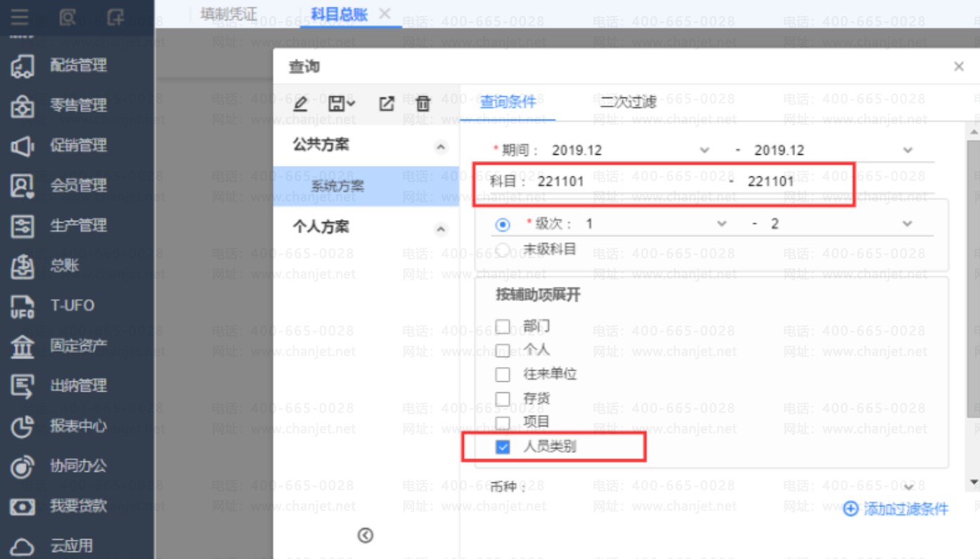Open 云应用 cloud icon
Image resolution: width=980 pixels, height=559 pixels.
[22, 547]
